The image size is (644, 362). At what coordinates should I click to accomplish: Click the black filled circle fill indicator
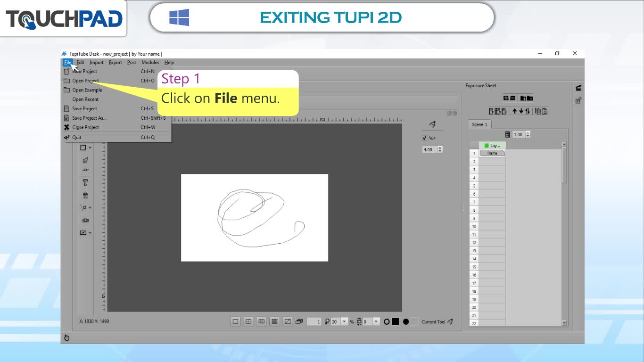pos(406,322)
